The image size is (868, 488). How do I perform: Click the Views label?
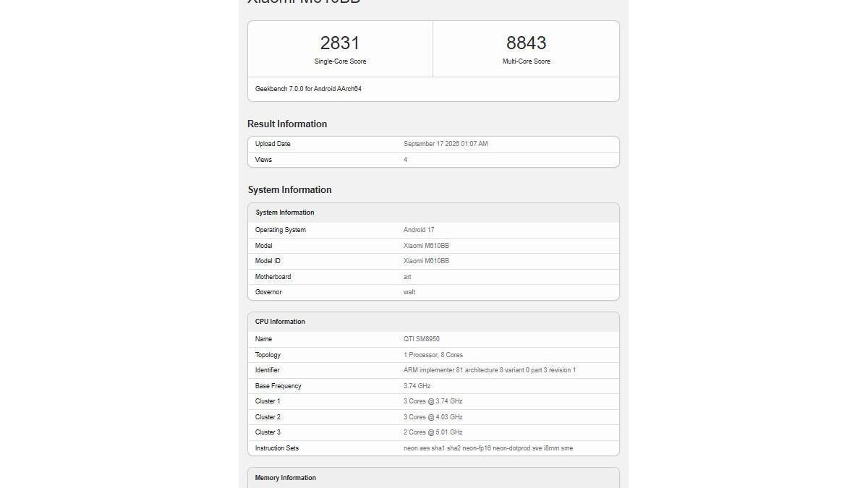[263, 160]
